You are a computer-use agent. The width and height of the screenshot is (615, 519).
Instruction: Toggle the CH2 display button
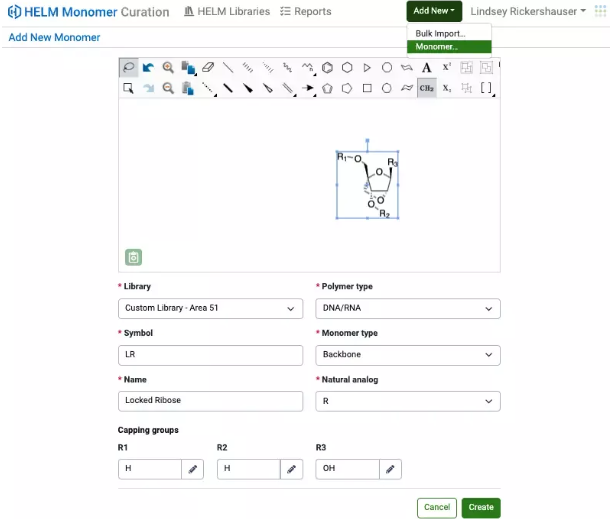click(x=427, y=88)
